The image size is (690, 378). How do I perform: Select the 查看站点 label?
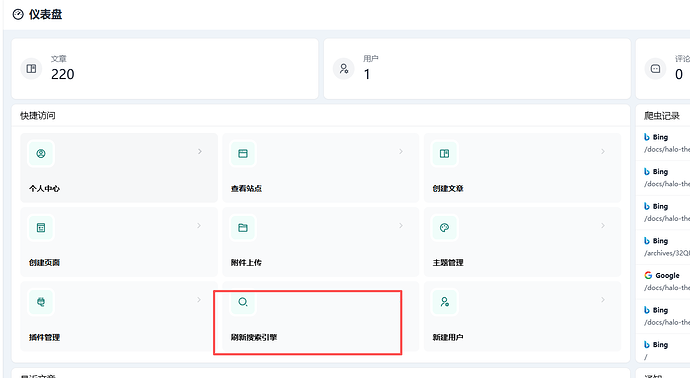pyautogui.click(x=246, y=188)
